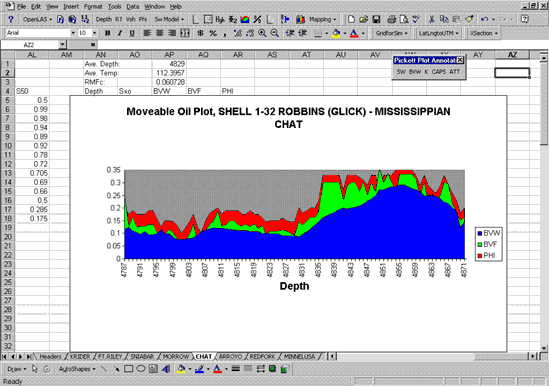The image size is (549, 386).
Task: Expand the OpenLAS dropdown menu
Action: 37,19
